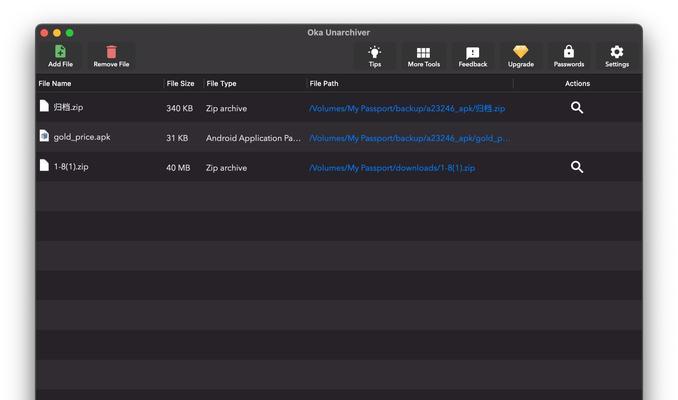Click the 340 KB size cell
678x400 pixels.
tap(179, 109)
